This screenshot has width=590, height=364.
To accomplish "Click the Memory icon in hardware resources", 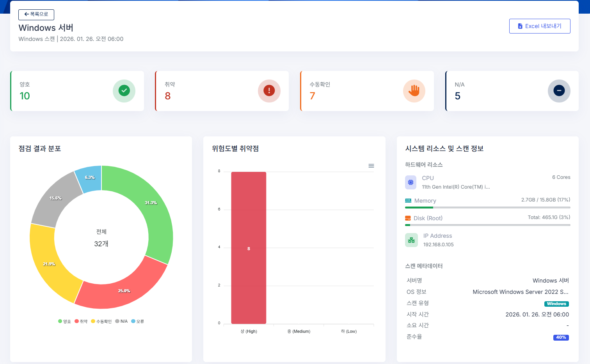I will point(408,200).
